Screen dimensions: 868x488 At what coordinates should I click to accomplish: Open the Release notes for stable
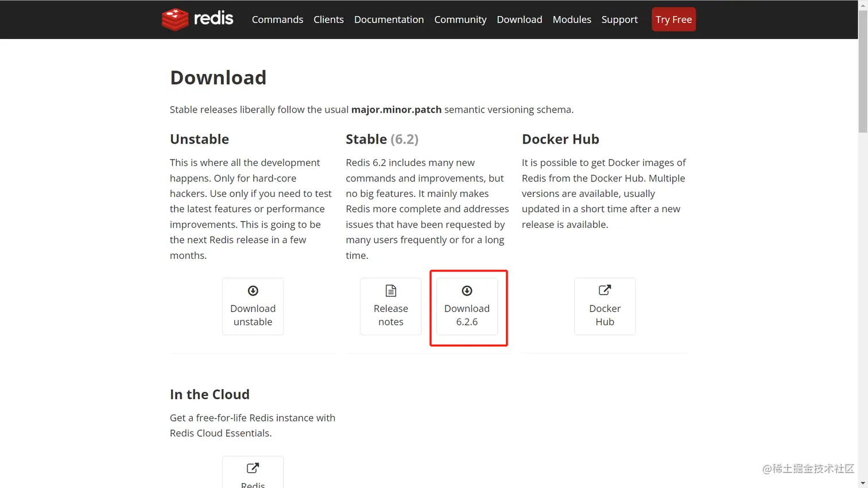pos(391,307)
